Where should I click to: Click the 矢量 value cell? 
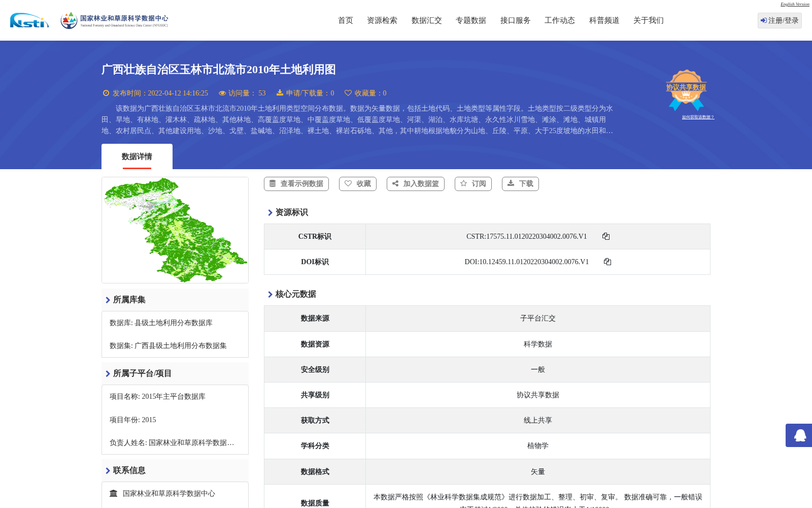pos(538,472)
